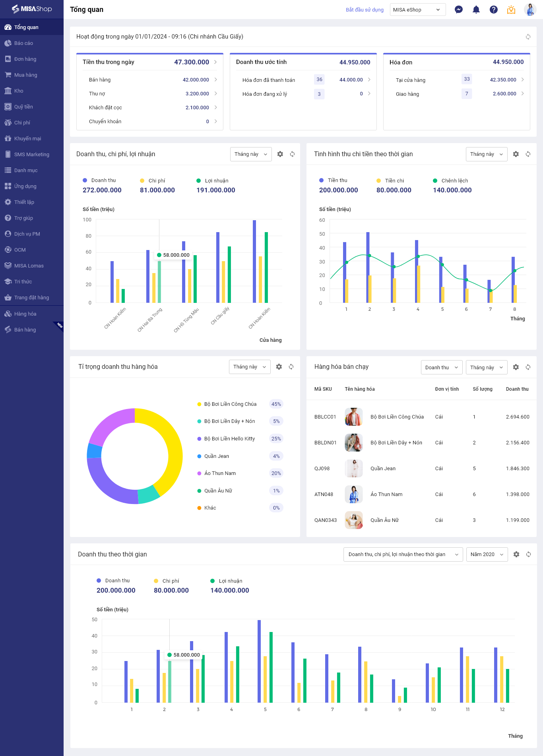This screenshot has height=756, width=543.
Task: Expand the Doanh thu filter in bestsellers
Action: coord(442,367)
